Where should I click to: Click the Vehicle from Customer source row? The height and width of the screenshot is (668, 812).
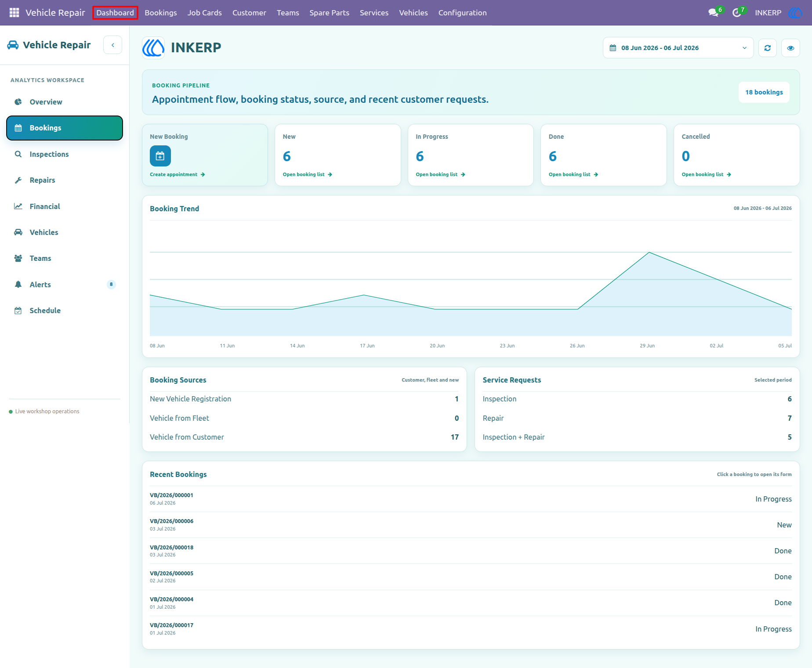(x=304, y=437)
